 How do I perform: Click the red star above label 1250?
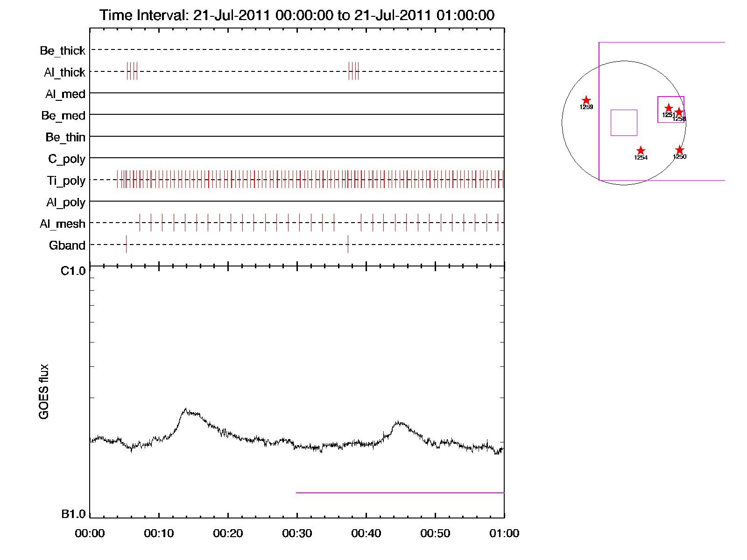(x=679, y=150)
